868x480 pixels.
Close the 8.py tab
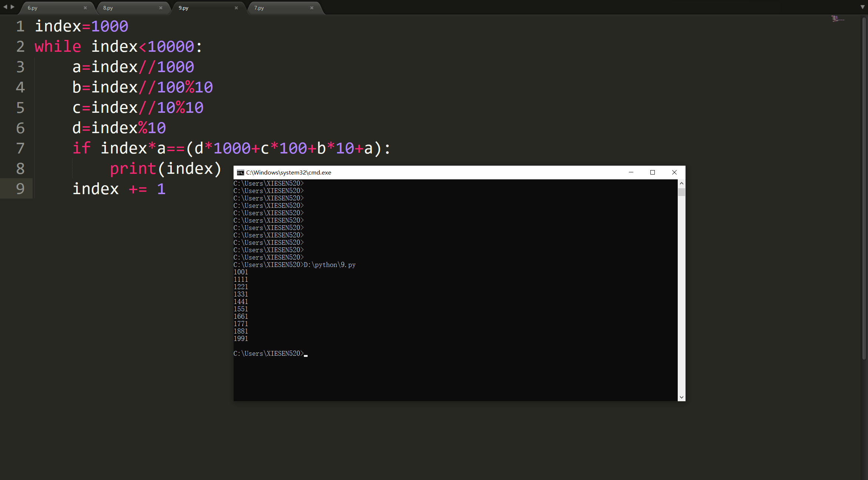(161, 8)
